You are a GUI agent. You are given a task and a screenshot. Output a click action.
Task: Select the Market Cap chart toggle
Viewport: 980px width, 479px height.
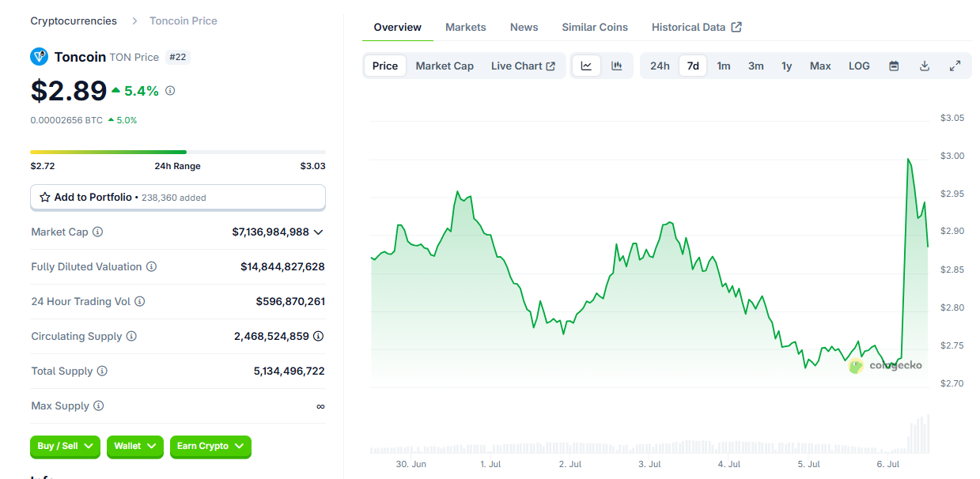445,66
